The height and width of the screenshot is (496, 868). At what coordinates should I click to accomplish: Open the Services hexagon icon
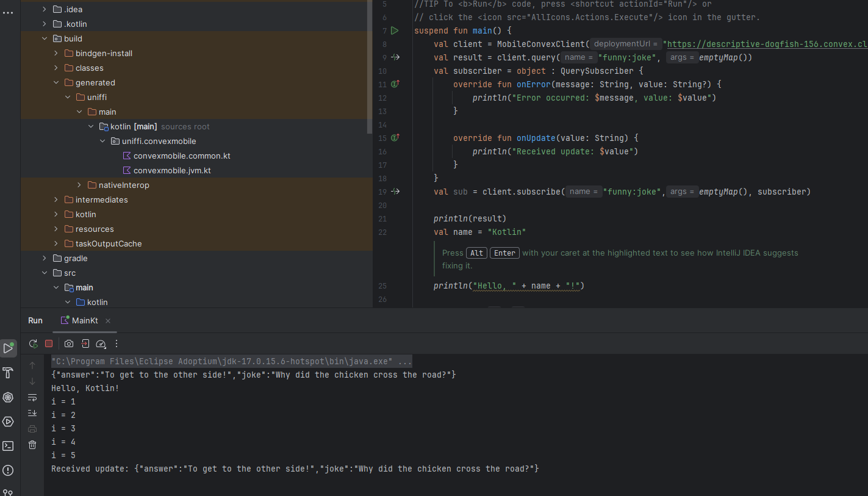click(8, 422)
